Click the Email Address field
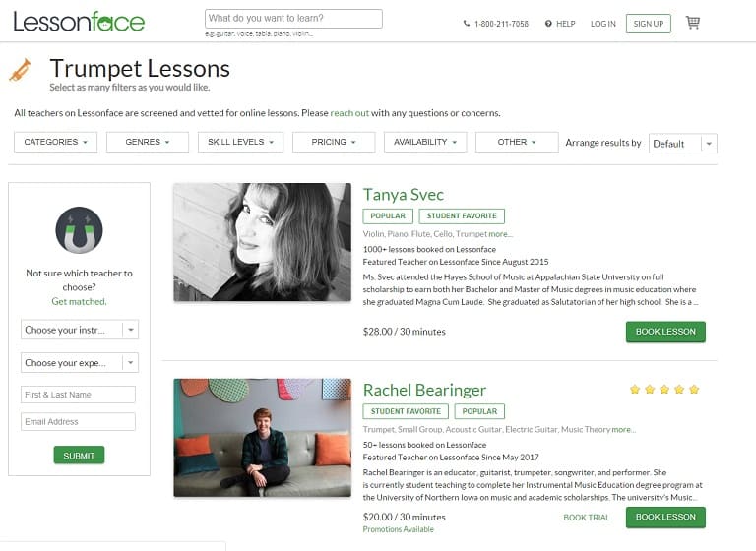This screenshot has width=756, height=551. click(79, 421)
